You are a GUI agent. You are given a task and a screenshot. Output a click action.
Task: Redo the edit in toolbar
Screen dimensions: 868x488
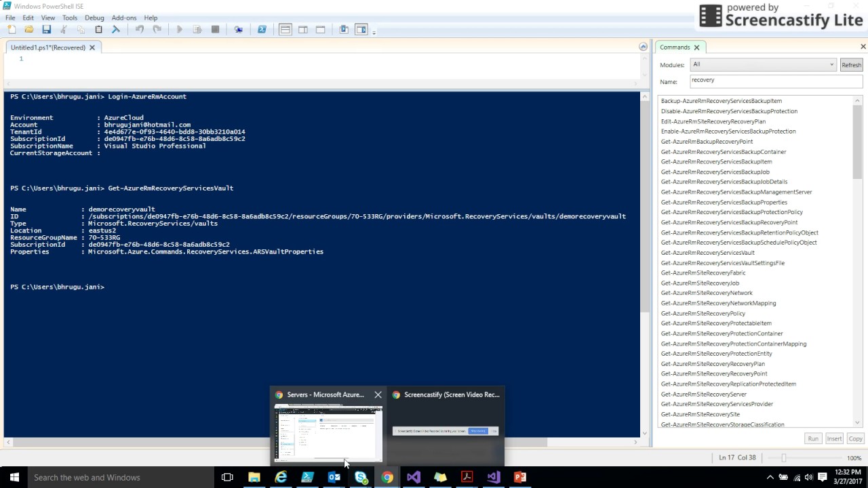click(157, 29)
